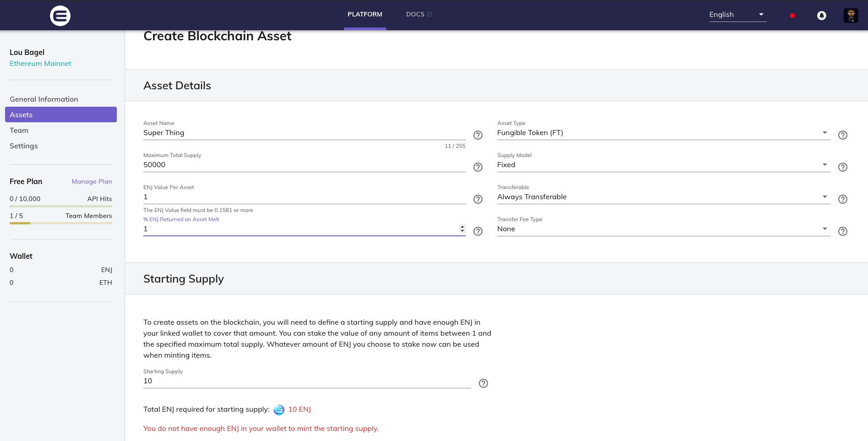
Task: Click the Enjin logo in header
Action: point(60,16)
